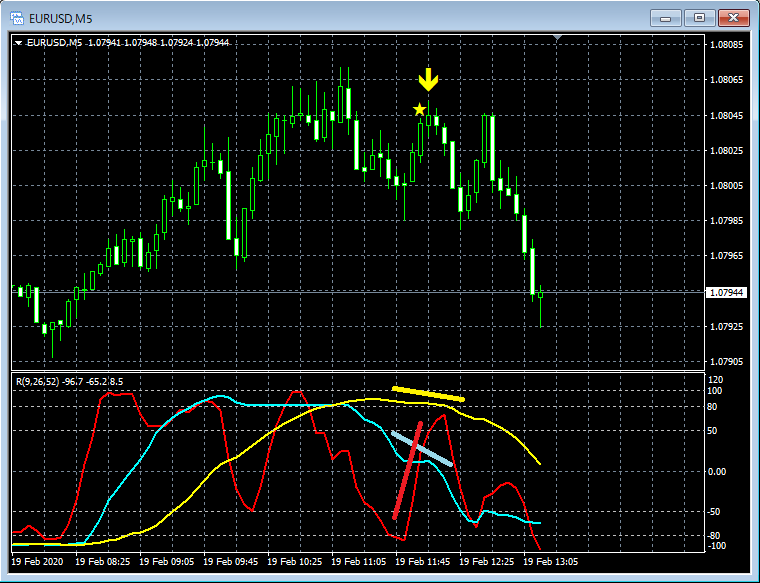Click indicator scale value 50
The width and height of the screenshot is (760, 583).
[712, 431]
